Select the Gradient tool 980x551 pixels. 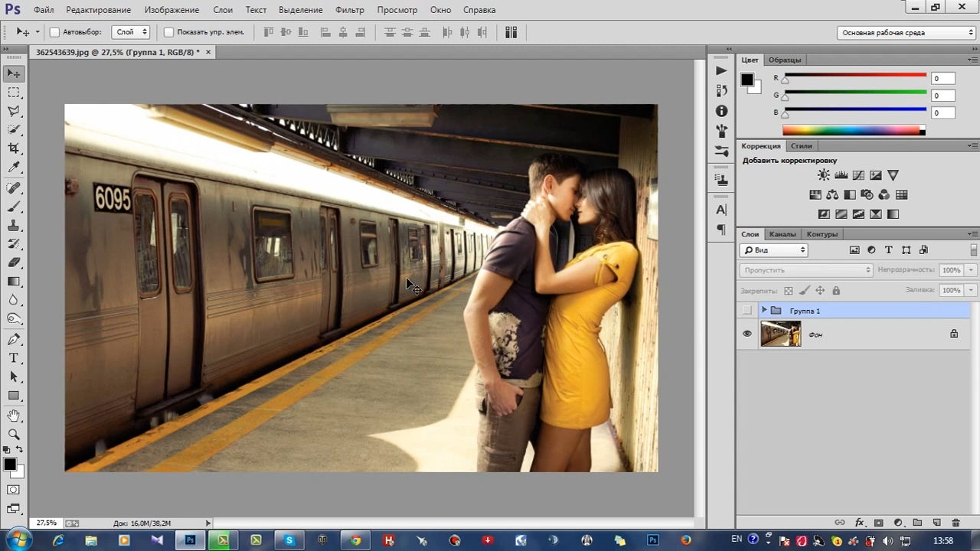pos(14,282)
